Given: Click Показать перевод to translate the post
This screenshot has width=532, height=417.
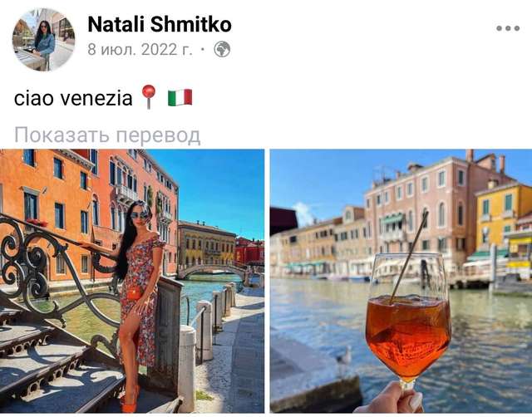Looking at the screenshot, I should 107,135.
